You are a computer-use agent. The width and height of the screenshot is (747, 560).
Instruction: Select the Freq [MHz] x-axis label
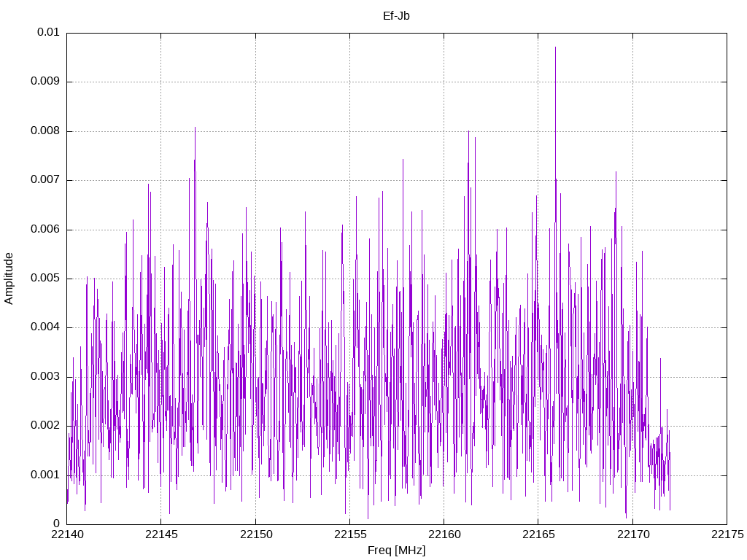[396, 551]
